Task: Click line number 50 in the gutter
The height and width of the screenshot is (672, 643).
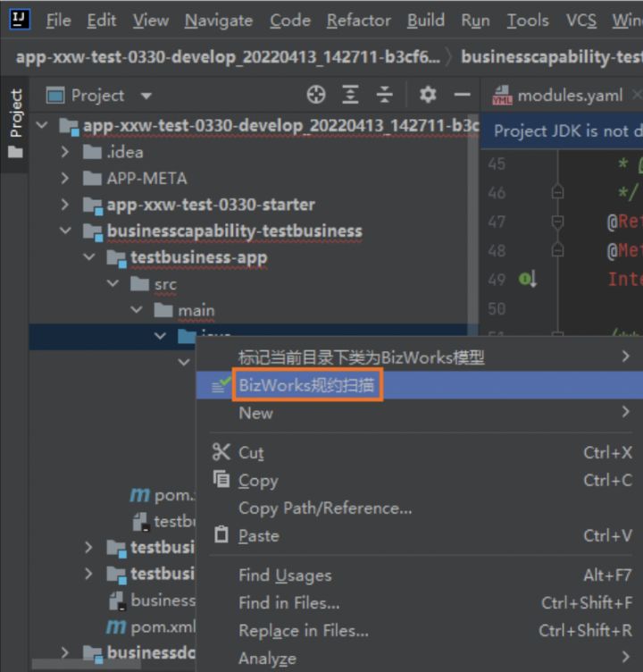Action: (x=497, y=308)
